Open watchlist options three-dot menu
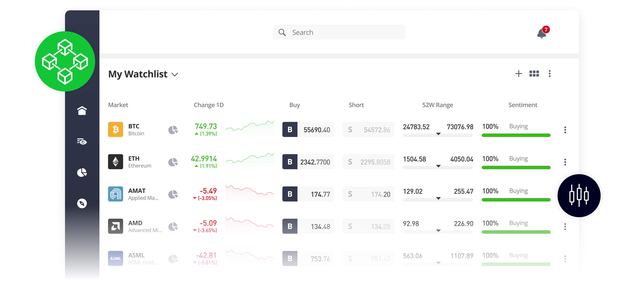The height and width of the screenshot is (292, 644). click(x=550, y=74)
